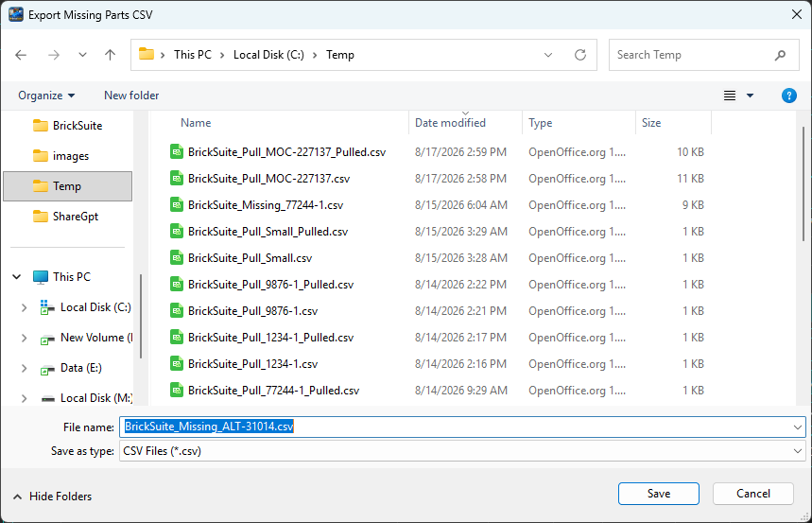Screen dimensions: 812x523
Task: Click the file list vertical scrollbar
Action: point(803,184)
